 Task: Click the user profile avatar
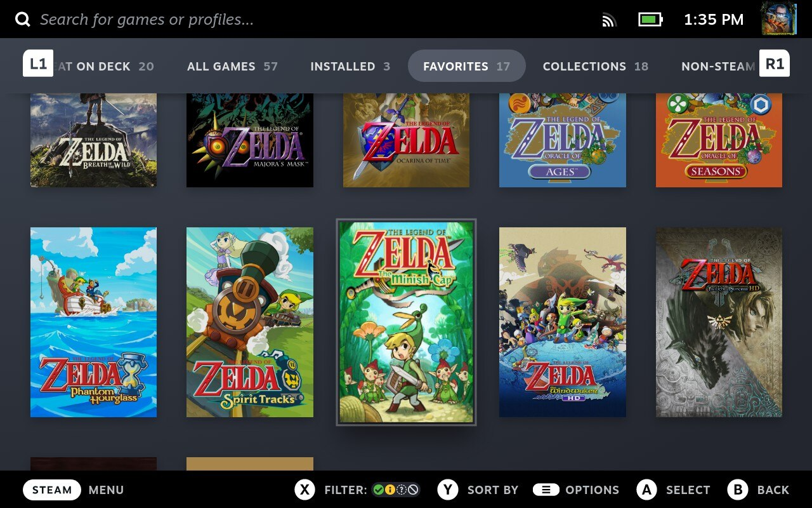pos(779,18)
